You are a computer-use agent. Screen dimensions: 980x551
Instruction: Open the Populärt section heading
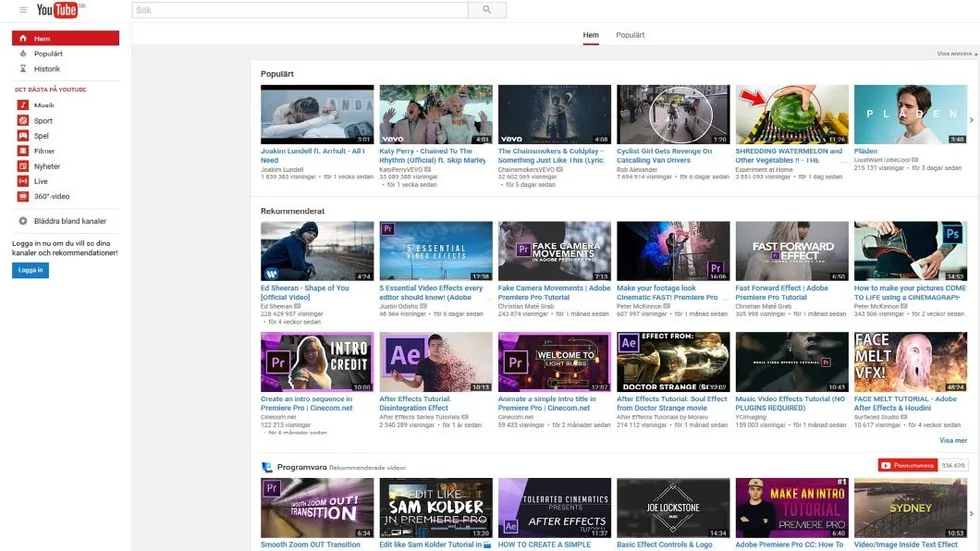pos(277,74)
